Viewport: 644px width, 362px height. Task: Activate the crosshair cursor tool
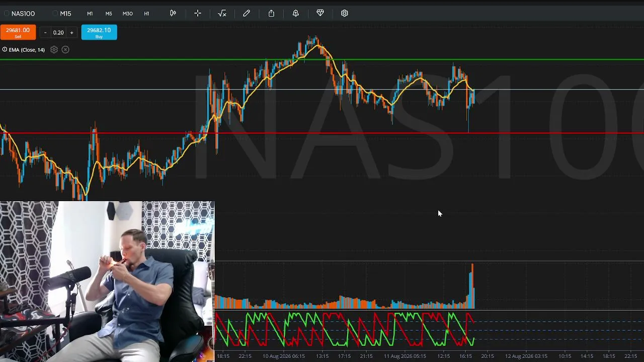198,13
